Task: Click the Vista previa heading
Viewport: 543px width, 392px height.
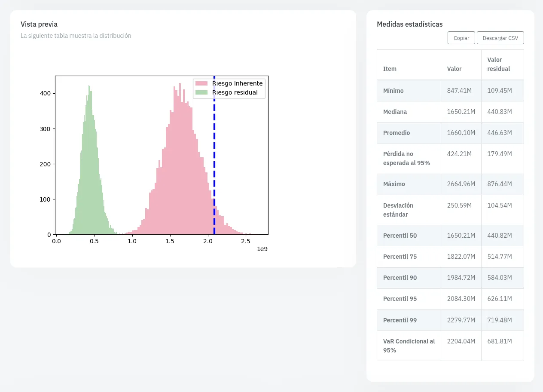Action: coord(39,24)
